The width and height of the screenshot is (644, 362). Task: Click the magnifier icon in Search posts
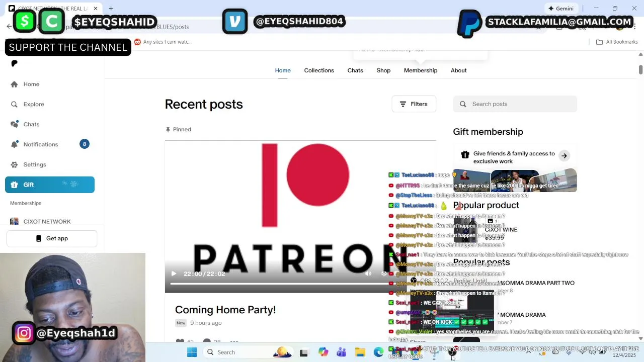pos(463,104)
